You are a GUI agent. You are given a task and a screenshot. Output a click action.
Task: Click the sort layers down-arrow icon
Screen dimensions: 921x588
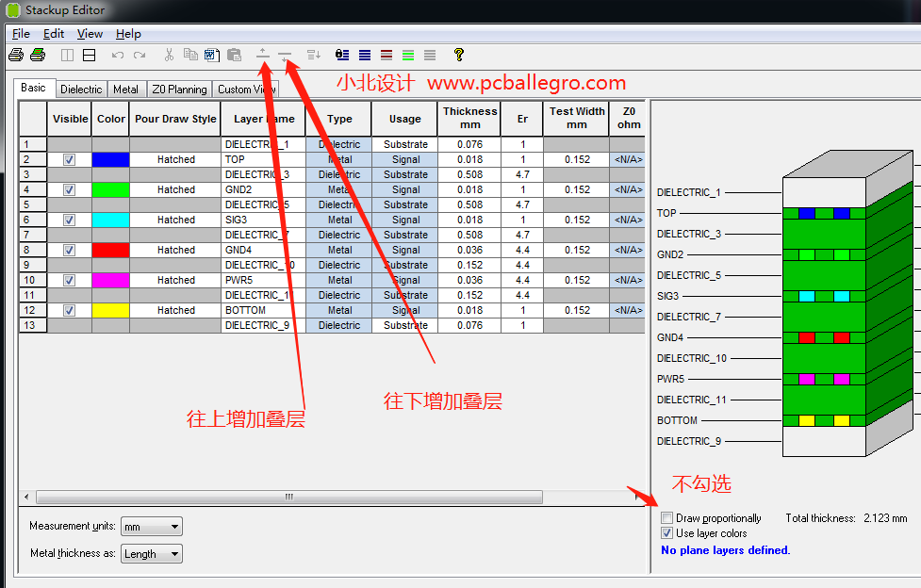tap(314, 56)
